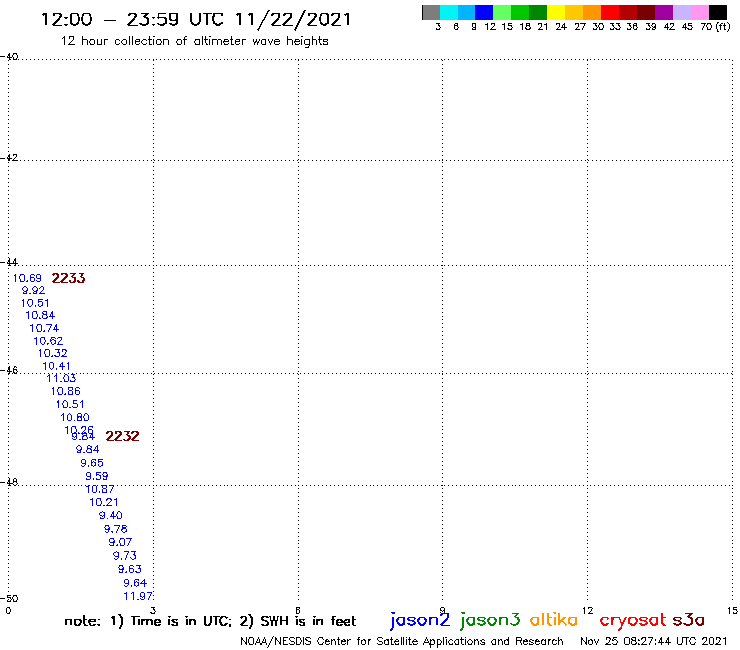This screenshot has width=740, height=650.
Task: Click the 2233 pass time label
Action: click(x=68, y=279)
